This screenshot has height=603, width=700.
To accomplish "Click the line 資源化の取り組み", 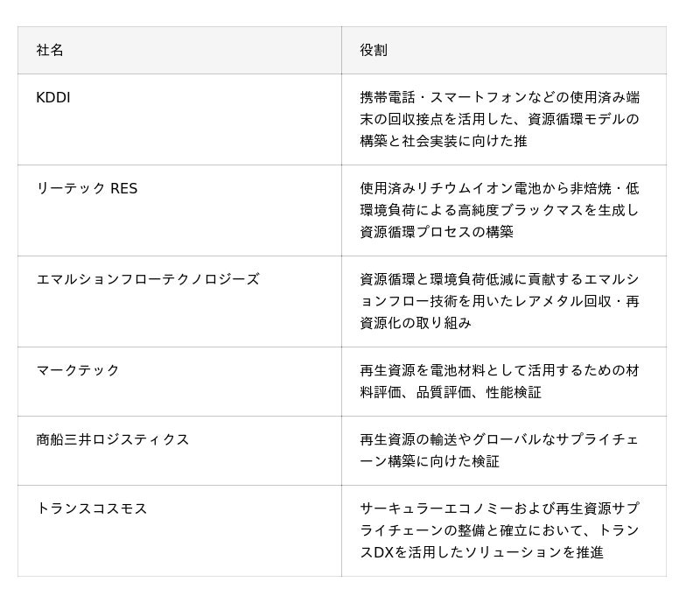I will pyautogui.click(x=416, y=323).
